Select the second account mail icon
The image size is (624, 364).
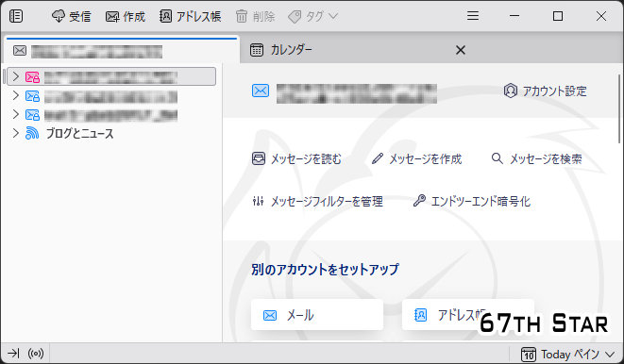(32, 96)
